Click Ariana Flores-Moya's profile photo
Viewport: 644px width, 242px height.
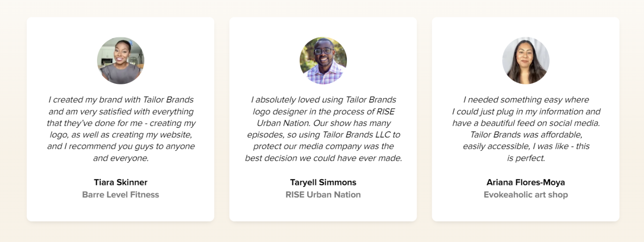pyautogui.click(x=526, y=60)
